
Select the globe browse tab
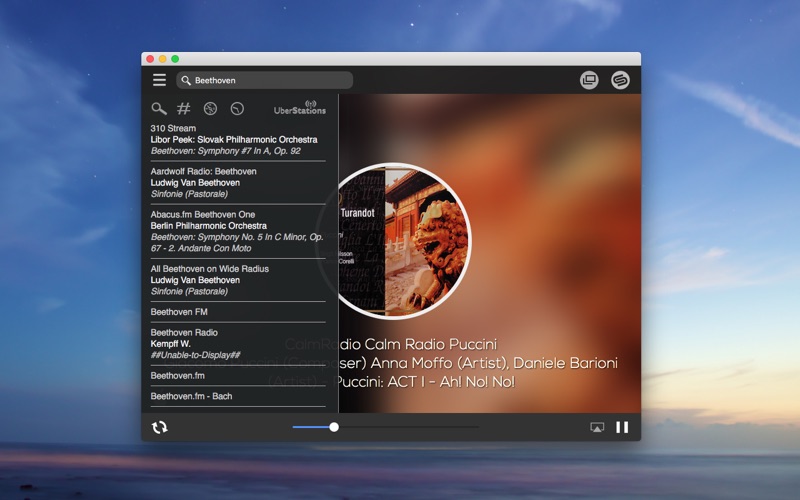tap(210, 109)
